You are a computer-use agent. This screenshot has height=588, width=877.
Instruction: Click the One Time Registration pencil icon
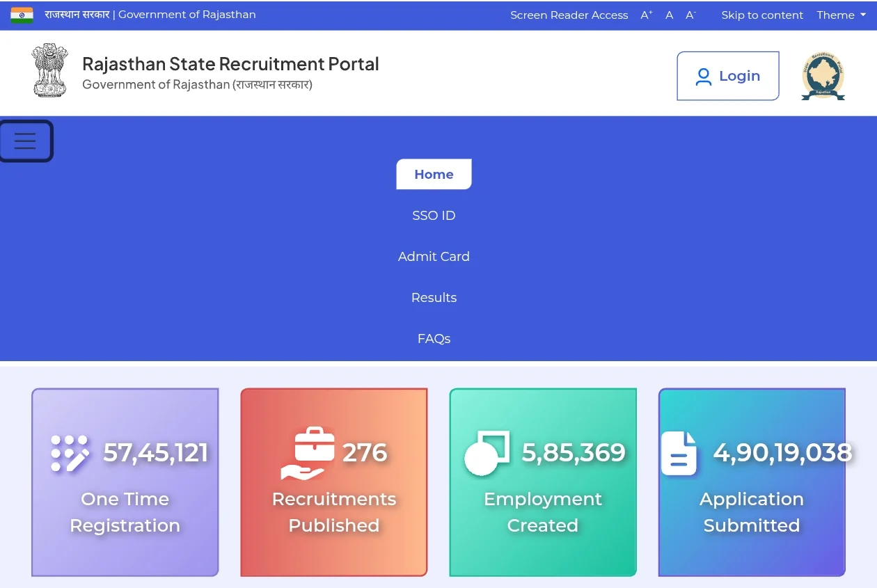coord(70,453)
